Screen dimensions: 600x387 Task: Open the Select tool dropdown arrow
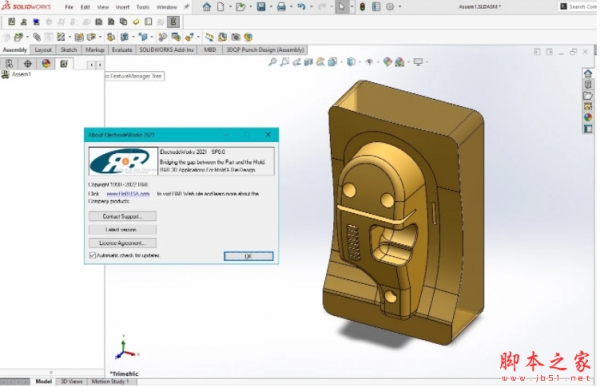(x=352, y=7)
